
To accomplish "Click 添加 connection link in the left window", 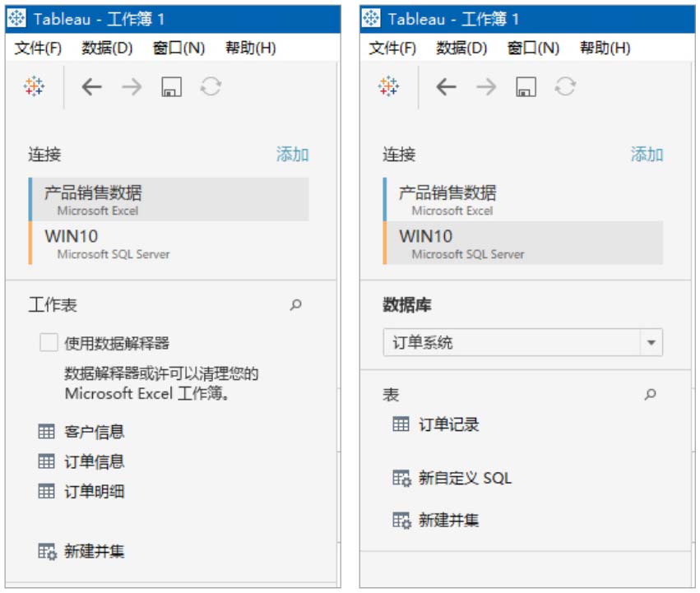I will click(292, 155).
